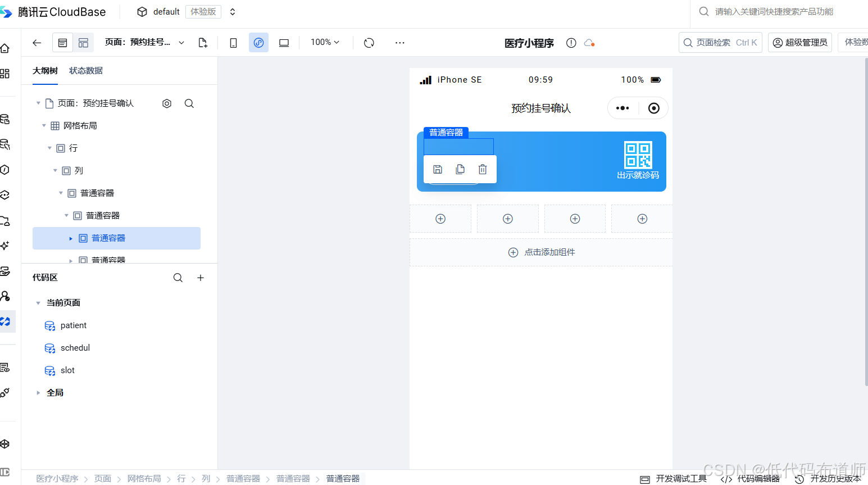
Task: Open 开发调试工具 in the status bar
Action: (x=680, y=478)
